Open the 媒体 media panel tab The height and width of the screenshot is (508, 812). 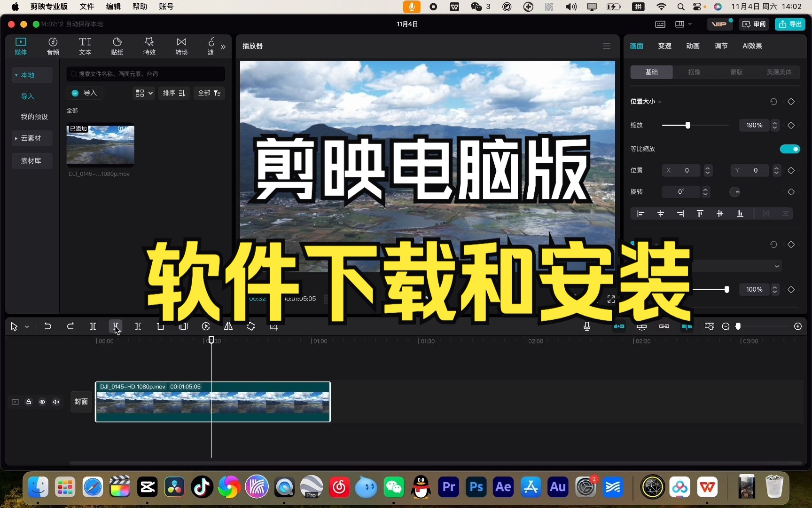pos(21,46)
